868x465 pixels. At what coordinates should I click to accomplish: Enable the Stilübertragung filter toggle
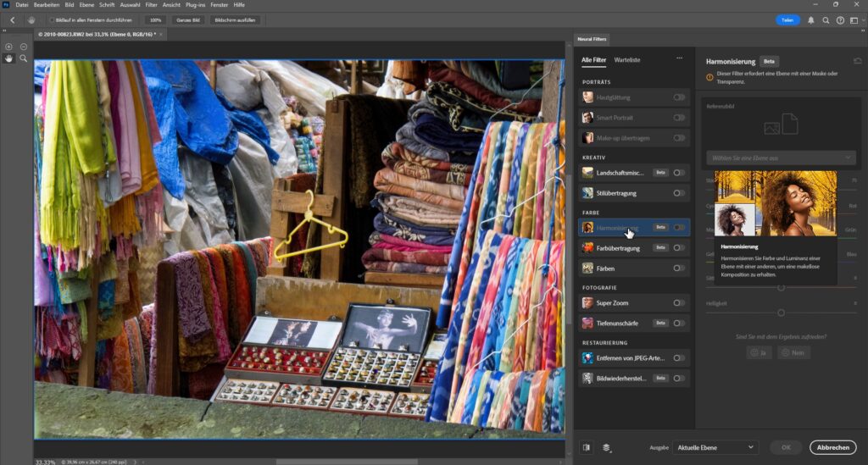679,193
